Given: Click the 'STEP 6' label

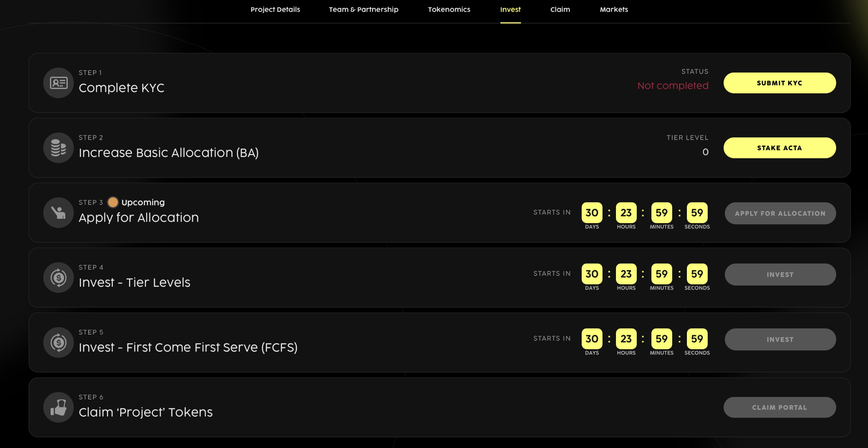Looking at the screenshot, I should coord(91,397).
